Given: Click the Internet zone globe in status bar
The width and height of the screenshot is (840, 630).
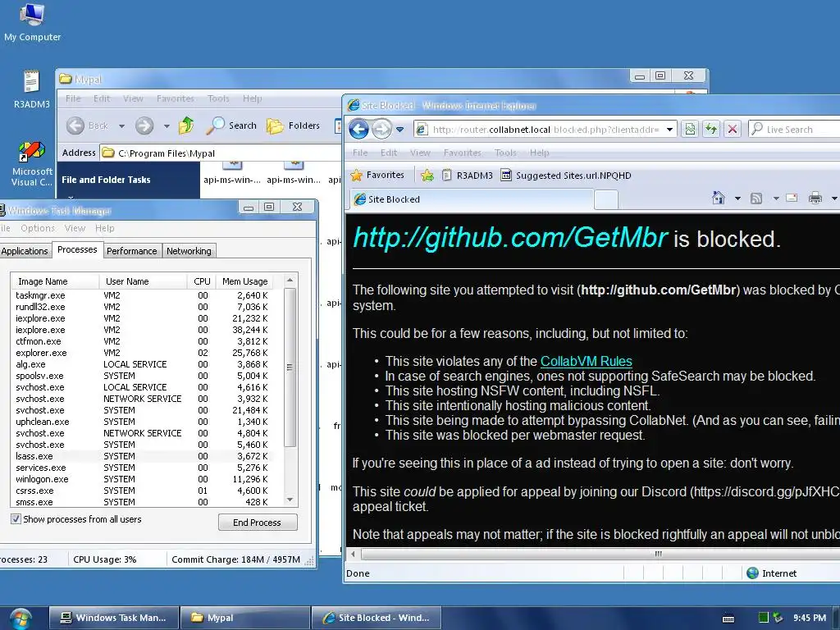Looking at the screenshot, I should point(753,573).
